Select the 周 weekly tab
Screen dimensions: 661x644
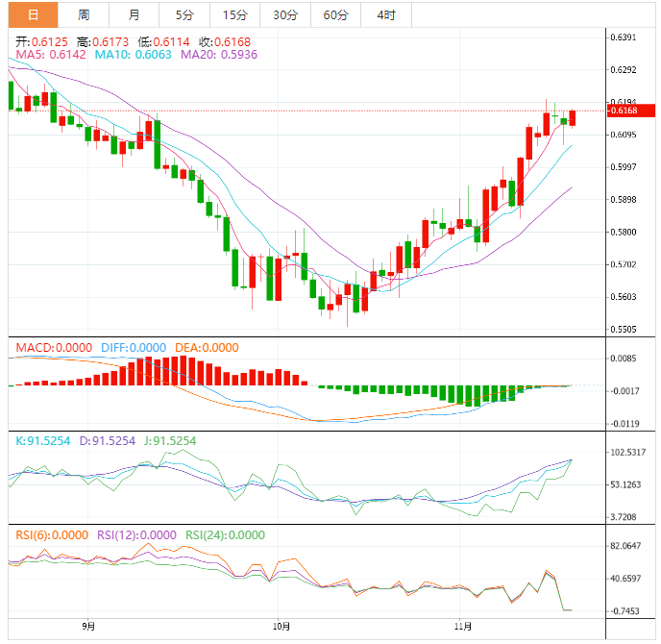click(84, 14)
